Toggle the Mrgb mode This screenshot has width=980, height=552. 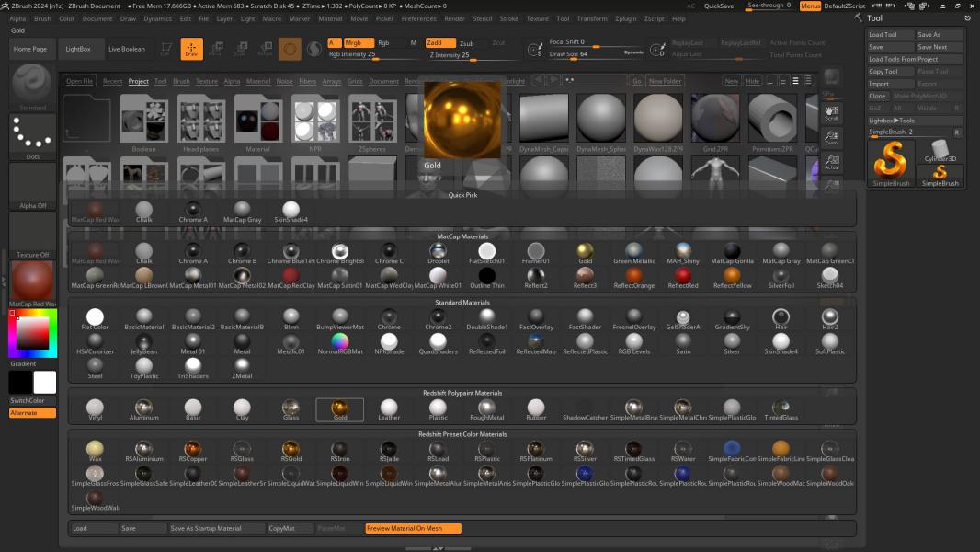pyautogui.click(x=359, y=43)
